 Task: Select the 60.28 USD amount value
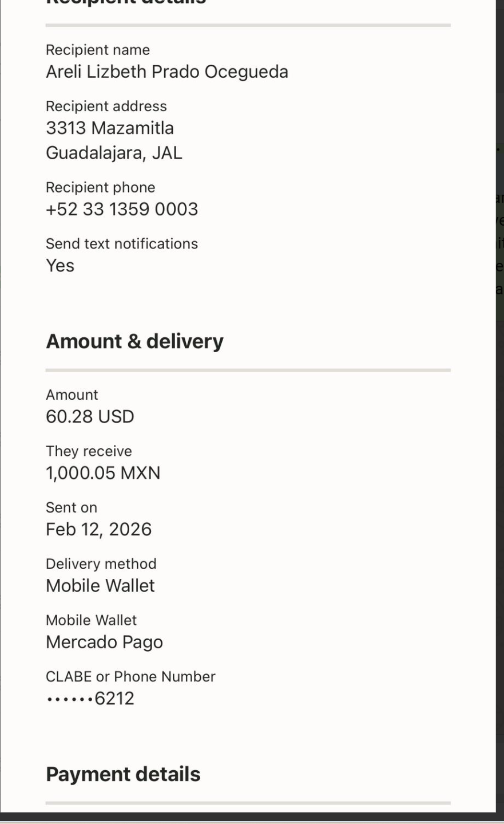[90, 417]
